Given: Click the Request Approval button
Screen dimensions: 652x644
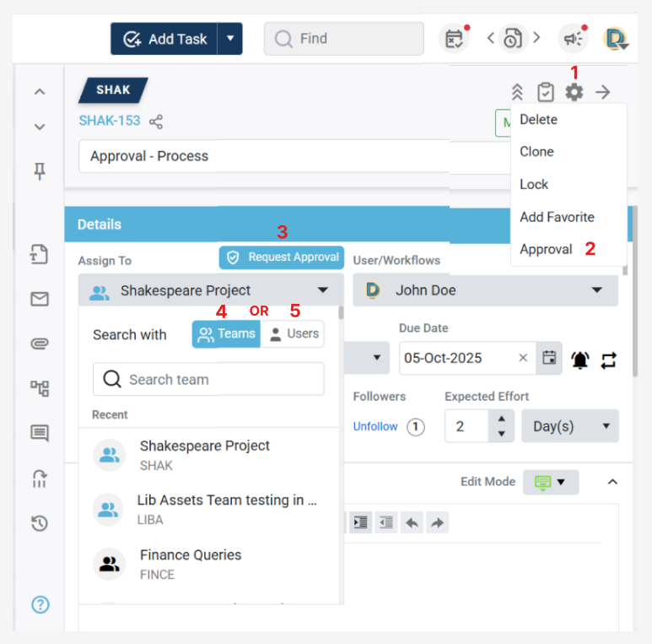Looking at the screenshot, I should pyautogui.click(x=283, y=257).
